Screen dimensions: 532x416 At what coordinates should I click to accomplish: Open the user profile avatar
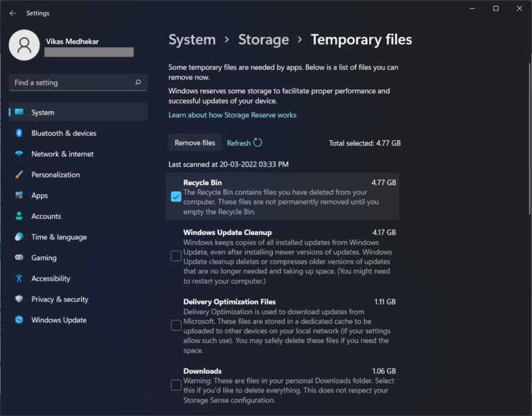[x=24, y=45]
